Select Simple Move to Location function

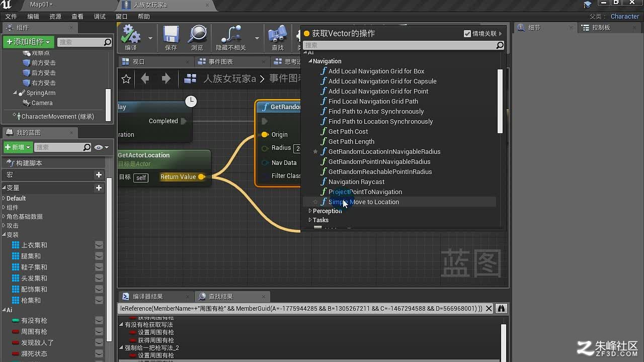pos(364,202)
